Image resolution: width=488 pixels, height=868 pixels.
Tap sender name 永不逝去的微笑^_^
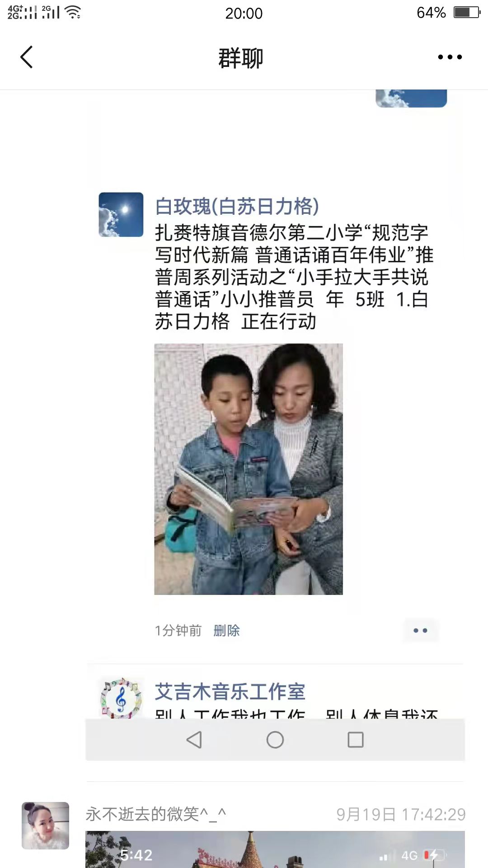[156, 814]
